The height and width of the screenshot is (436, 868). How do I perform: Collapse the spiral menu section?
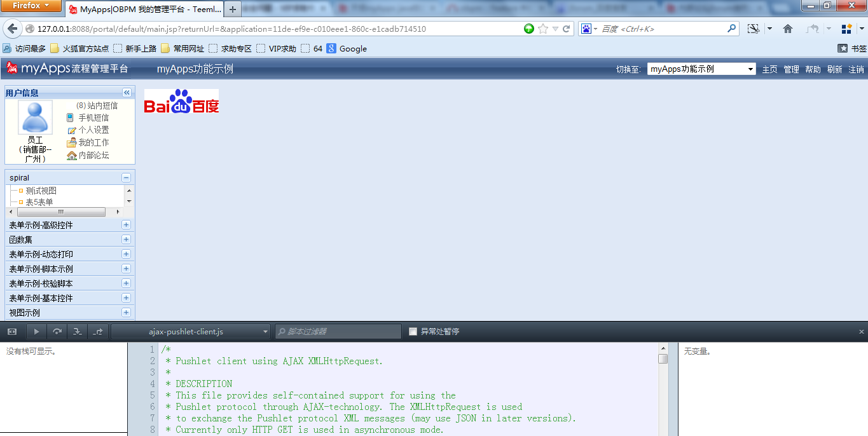pyautogui.click(x=126, y=178)
